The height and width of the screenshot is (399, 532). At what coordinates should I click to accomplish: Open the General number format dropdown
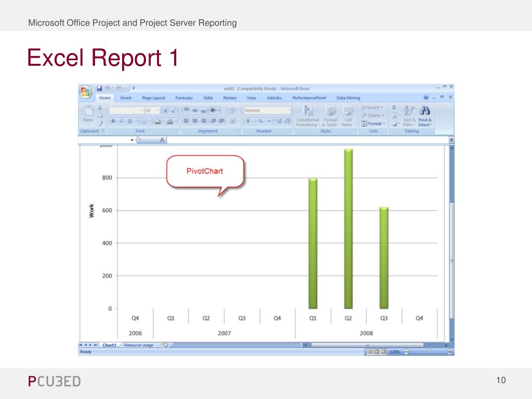pyautogui.click(x=268, y=111)
